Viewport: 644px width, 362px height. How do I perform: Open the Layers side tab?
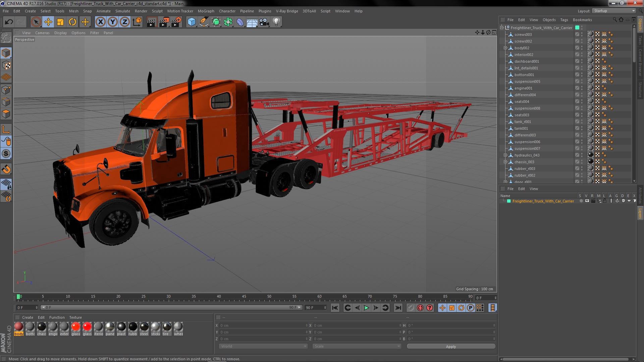pyautogui.click(x=640, y=213)
